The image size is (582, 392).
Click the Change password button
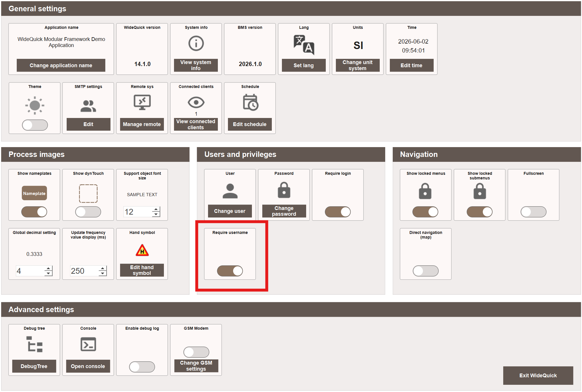(x=284, y=211)
